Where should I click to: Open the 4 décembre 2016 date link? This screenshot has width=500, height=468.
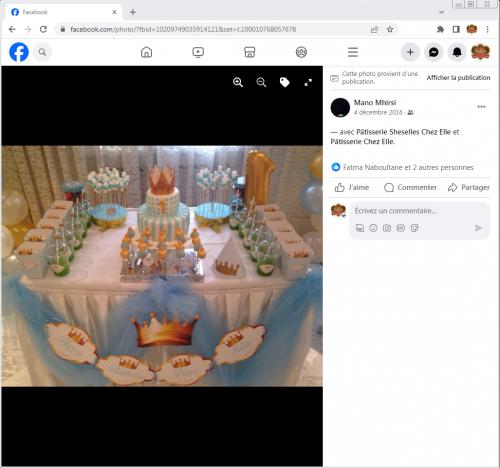coord(378,112)
